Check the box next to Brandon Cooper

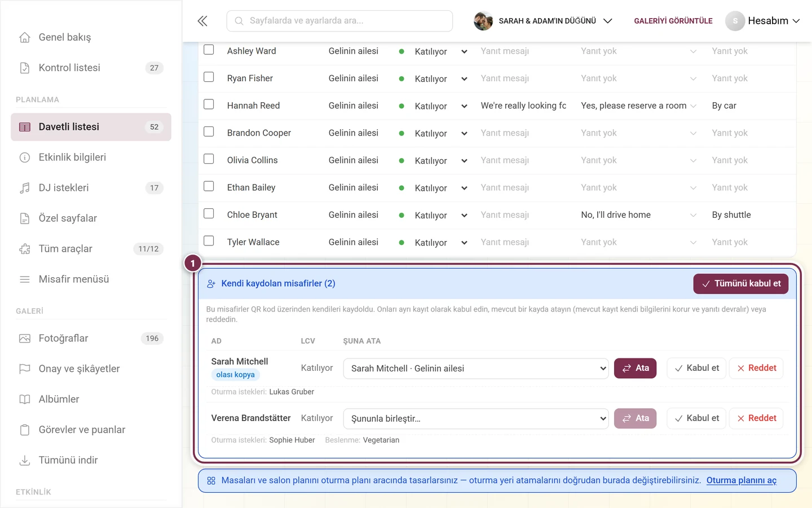coord(209,132)
